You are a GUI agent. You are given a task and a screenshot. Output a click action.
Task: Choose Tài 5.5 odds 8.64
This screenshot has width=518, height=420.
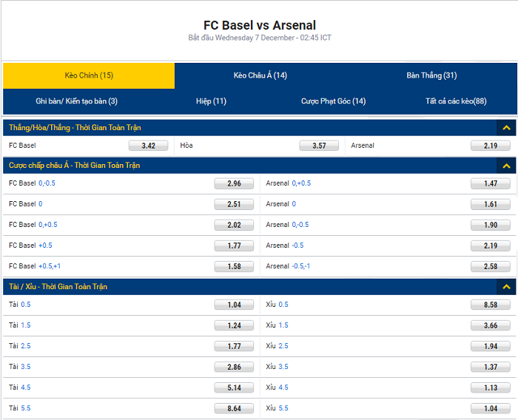click(234, 408)
